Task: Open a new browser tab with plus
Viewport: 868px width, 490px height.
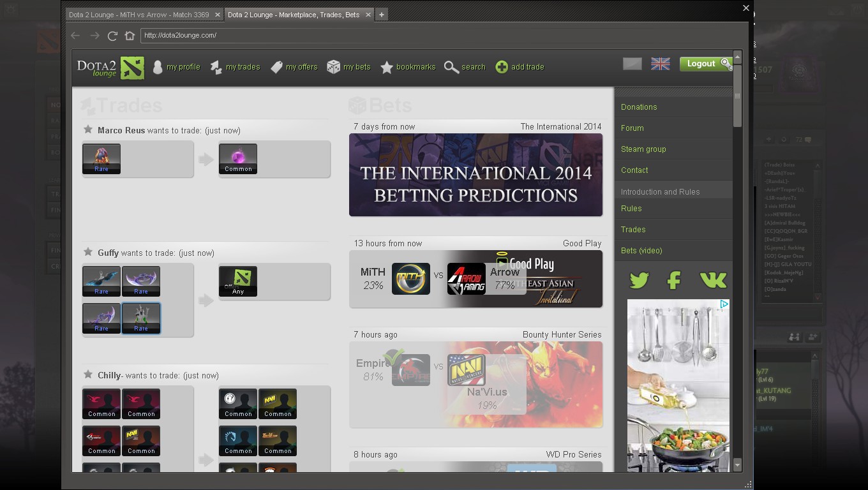Action: pos(382,15)
